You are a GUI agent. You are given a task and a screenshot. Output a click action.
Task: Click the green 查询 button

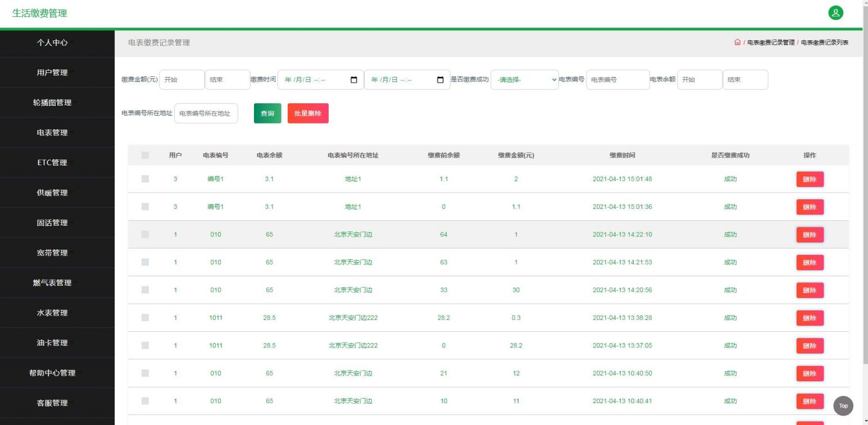point(267,113)
